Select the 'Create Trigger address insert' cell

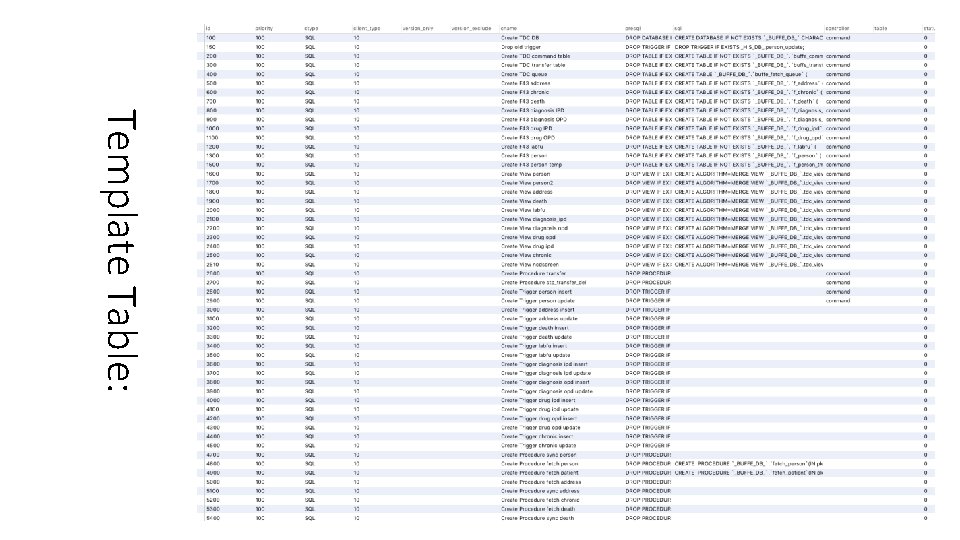point(538,310)
